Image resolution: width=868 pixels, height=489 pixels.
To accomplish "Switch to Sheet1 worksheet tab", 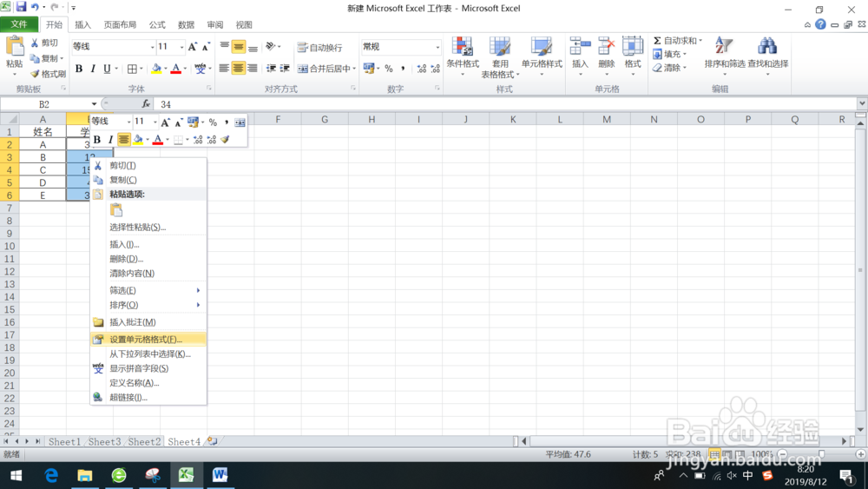I will pos(64,441).
